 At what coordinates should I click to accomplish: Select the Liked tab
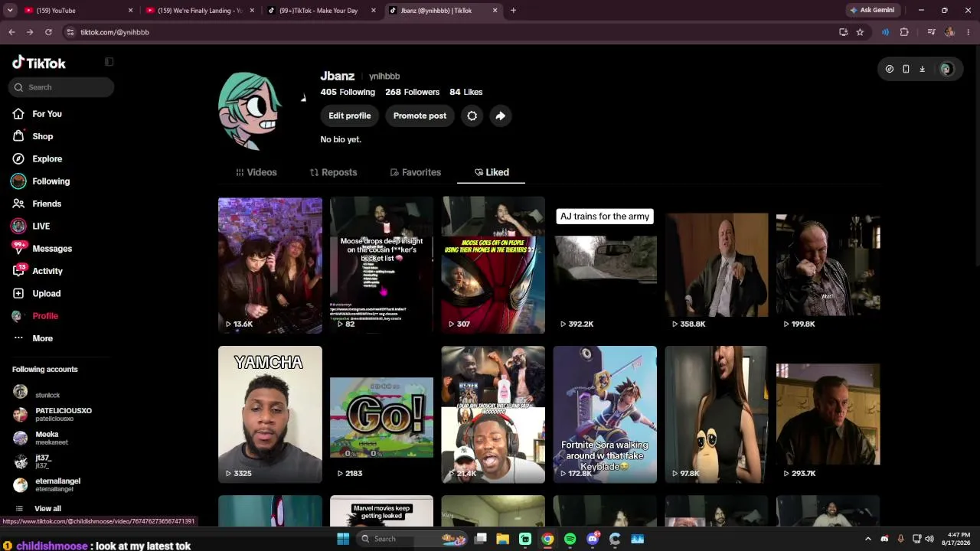[x=492, y=172]
